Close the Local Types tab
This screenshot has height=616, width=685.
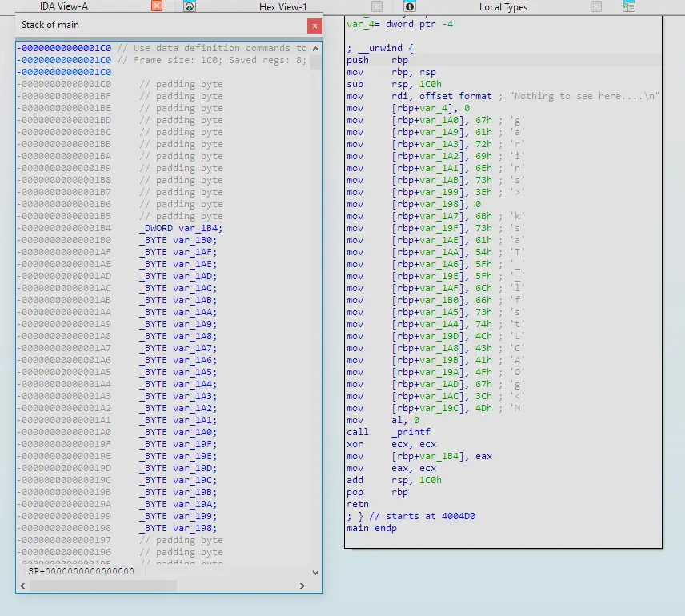(x=596, y=6)
